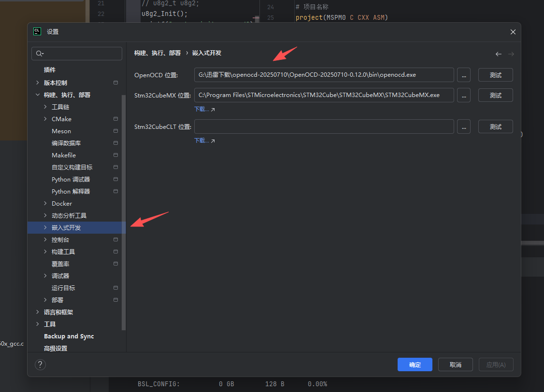Expand the 动态分析工具 tree node

(45, 216)
